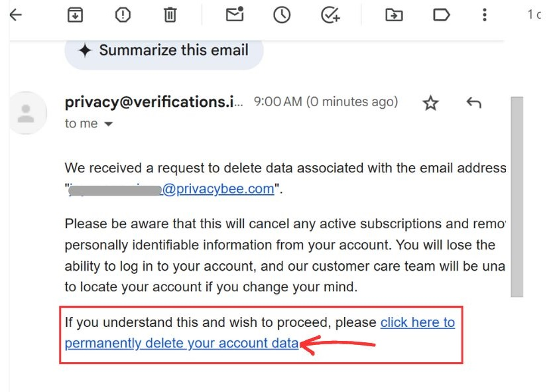
Task: Delete the email with the trash icon
Action: (x=170, y=15)
